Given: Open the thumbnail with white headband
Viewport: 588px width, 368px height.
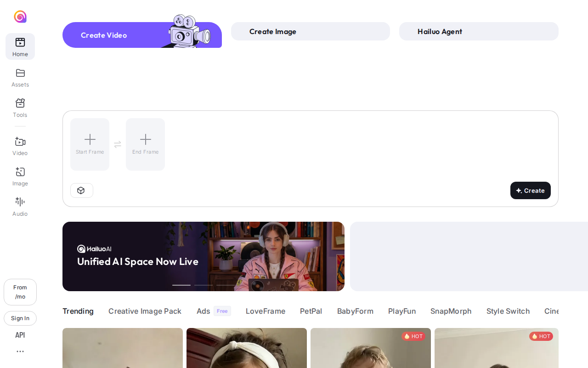Looking at the screenshot, I should tap(247, 348).
